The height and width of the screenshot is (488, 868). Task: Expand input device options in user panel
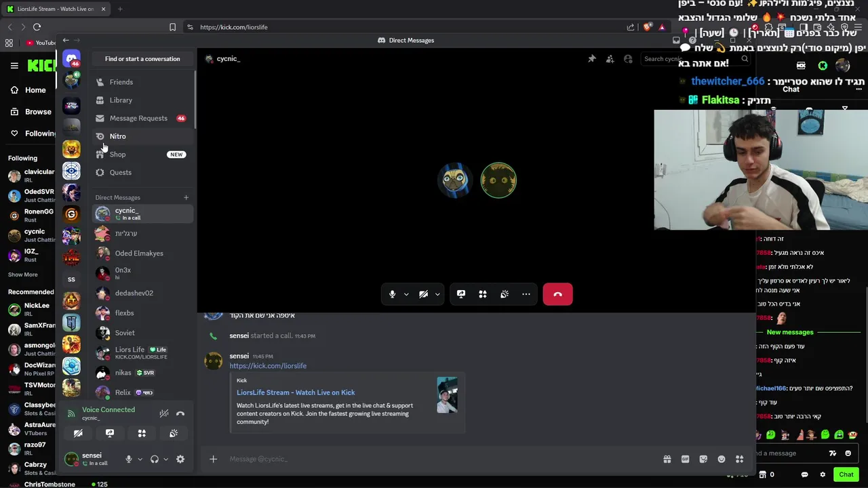point(140,459)
